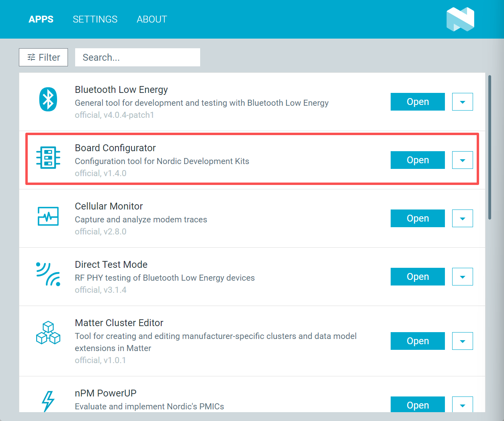
Task: Select the Matter Cluster Editor title text
Action: tap(119, 323)
